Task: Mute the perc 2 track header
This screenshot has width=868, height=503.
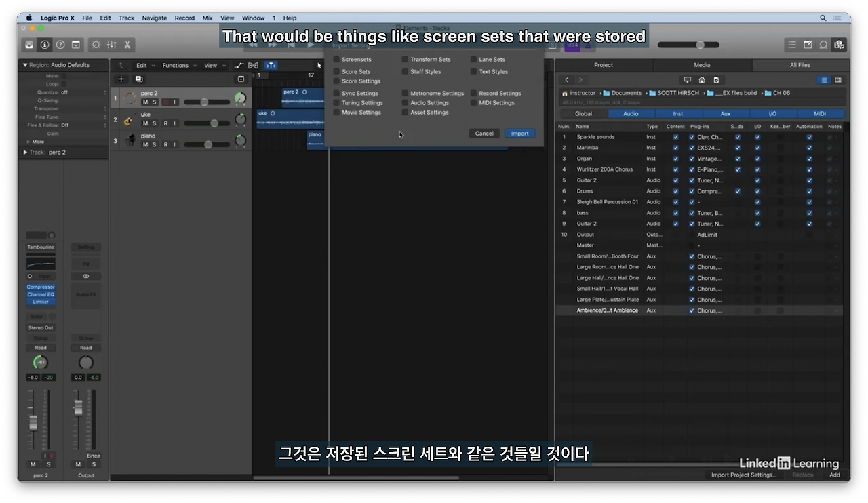Action: click(145, 102)
